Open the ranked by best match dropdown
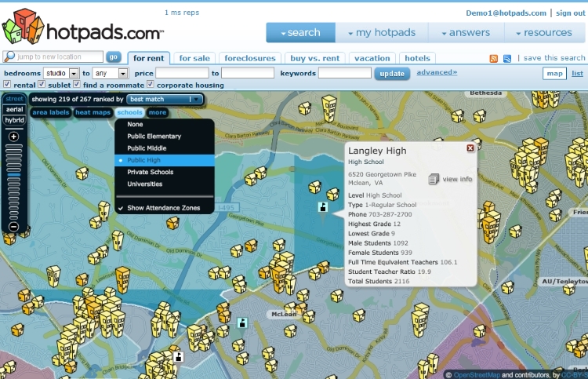Screen dimensions: 588x379 coord(165,99)
